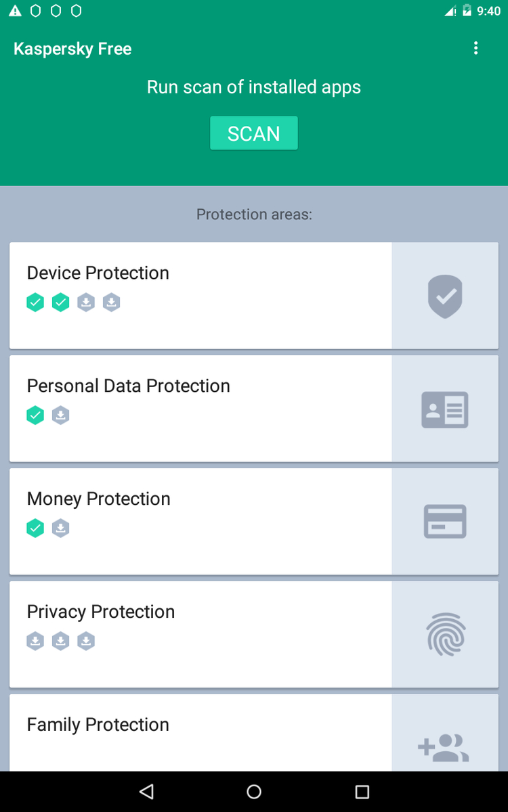The height and width of the screenshot is (812, 508).
Task: Tap the green check badge under Personal Data Protection
Action: click(x=35, y=415)
